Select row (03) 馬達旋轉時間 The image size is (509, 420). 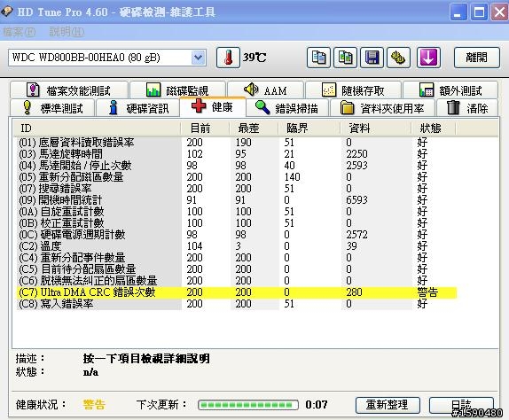coord(237,153)
